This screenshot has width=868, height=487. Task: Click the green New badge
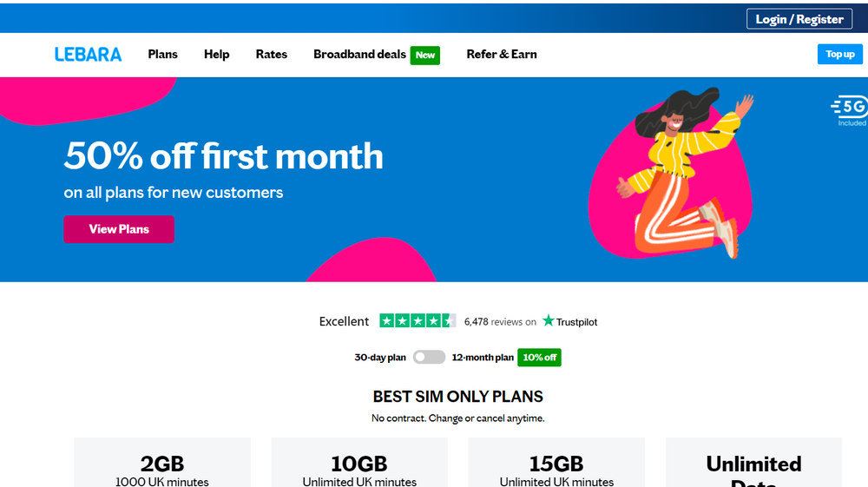coord(425,55)
